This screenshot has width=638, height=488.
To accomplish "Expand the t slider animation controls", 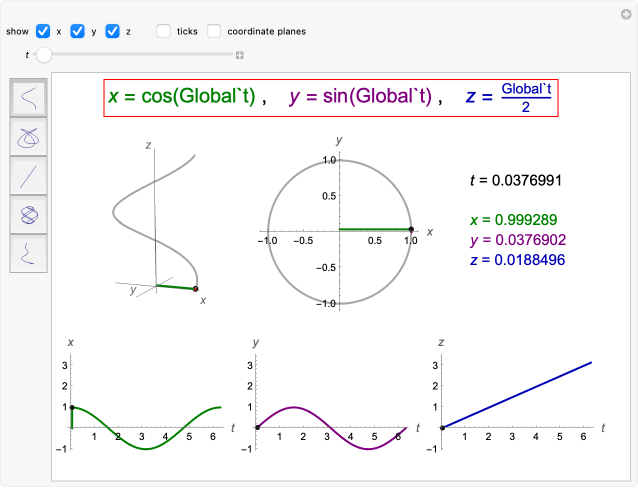I will click(x=240, y=55).
